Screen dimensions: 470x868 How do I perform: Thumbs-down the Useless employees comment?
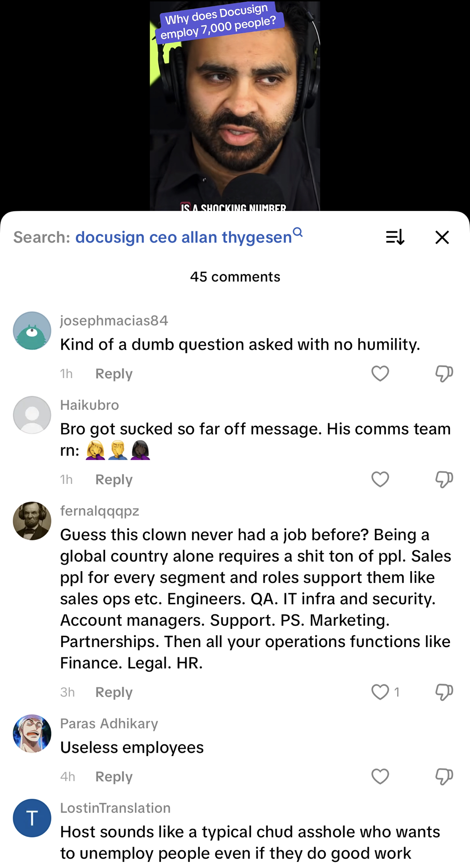click(444, 776)
